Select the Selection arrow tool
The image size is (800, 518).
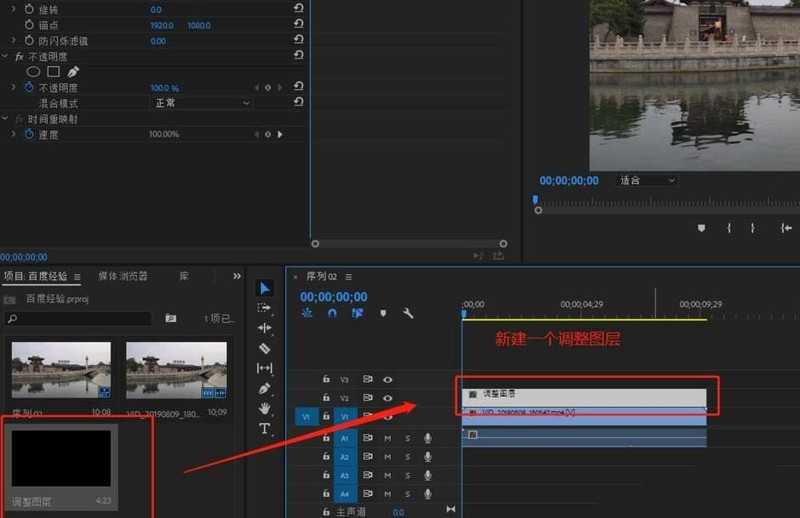click(x=265, y=288)
